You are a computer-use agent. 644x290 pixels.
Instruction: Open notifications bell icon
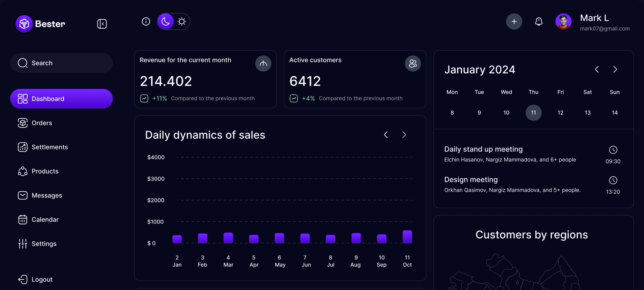pyautogui.click(x=539, y=22)
